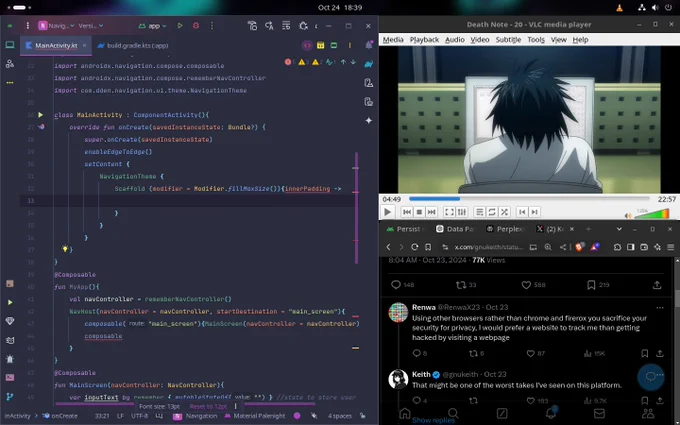Open Running Devices sidebar icon
This screenshot has height=425, width=680.
369,102
